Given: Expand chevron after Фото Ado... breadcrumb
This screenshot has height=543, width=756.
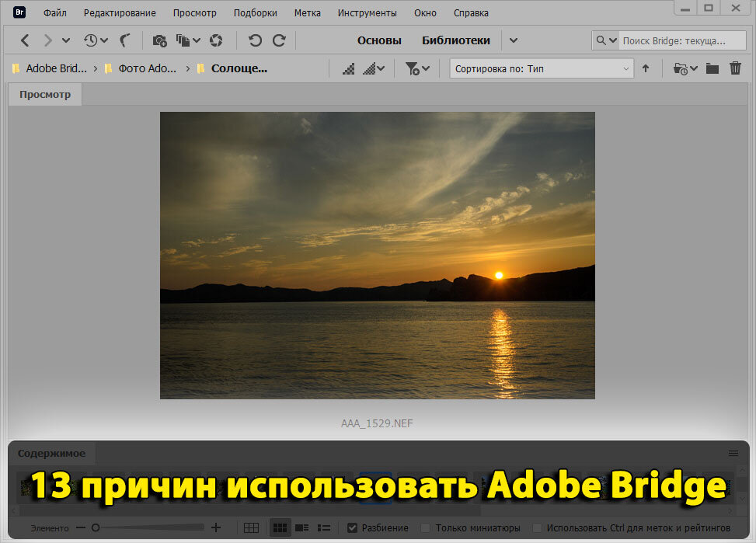Looking at the screenshot, I should pos(188,69).
